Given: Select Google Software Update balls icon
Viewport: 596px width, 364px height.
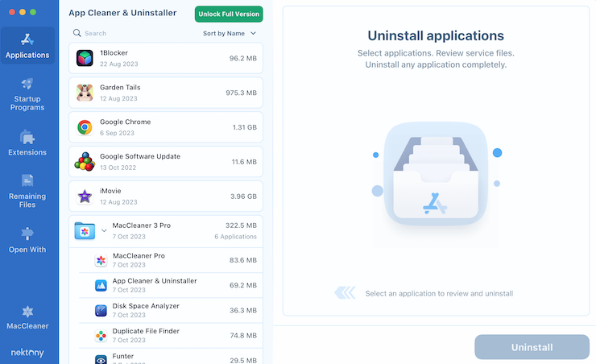Looking at the screenshot, I should pos(85,162).
